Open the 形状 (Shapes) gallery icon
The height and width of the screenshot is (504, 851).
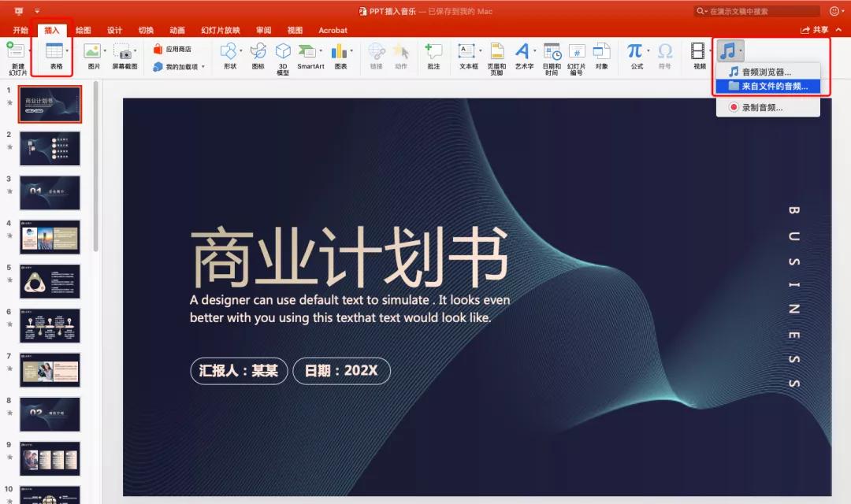pos(228,52)
